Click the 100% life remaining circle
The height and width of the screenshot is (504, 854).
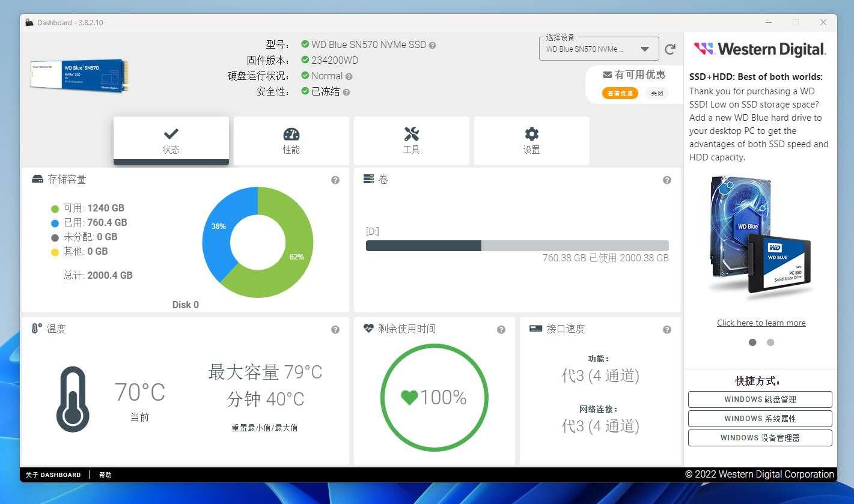pos(434,398)
